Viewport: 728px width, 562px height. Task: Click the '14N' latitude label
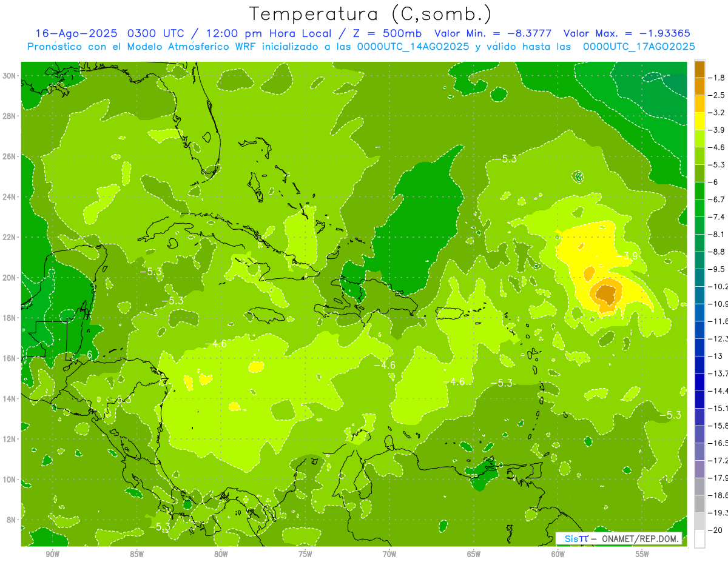[9, 399]
